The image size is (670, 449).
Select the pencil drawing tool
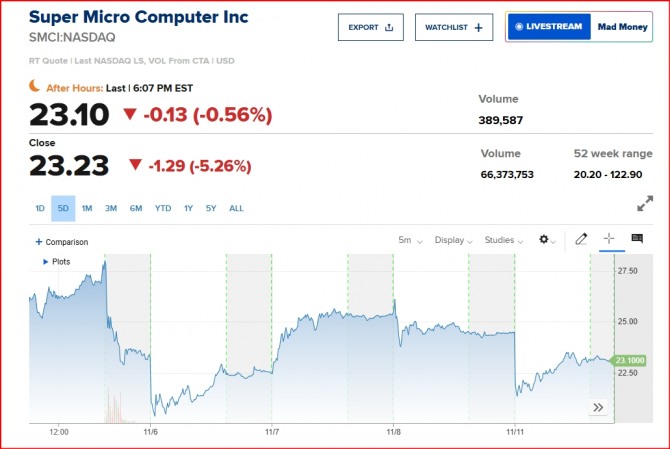coord(582,240)
